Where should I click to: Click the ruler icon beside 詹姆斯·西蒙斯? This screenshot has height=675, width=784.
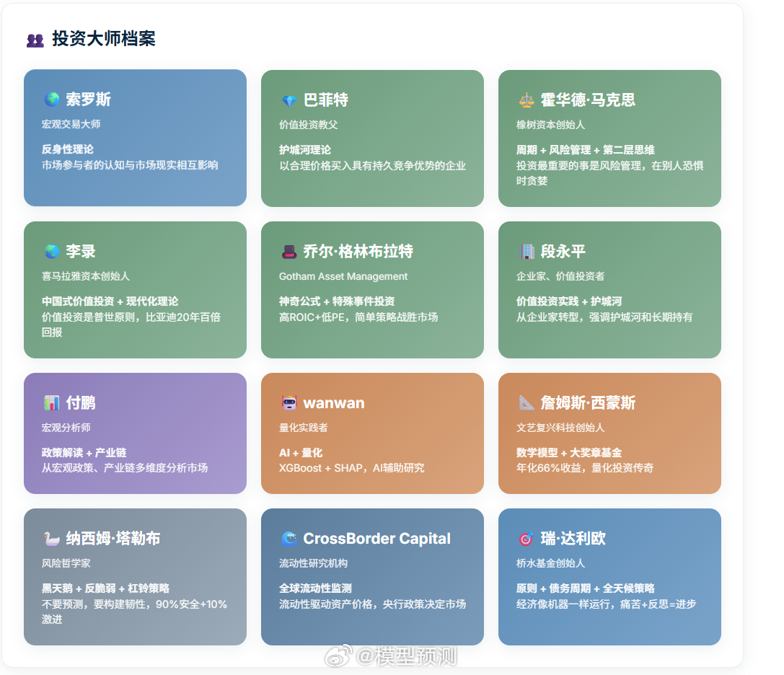coord(524,402)
